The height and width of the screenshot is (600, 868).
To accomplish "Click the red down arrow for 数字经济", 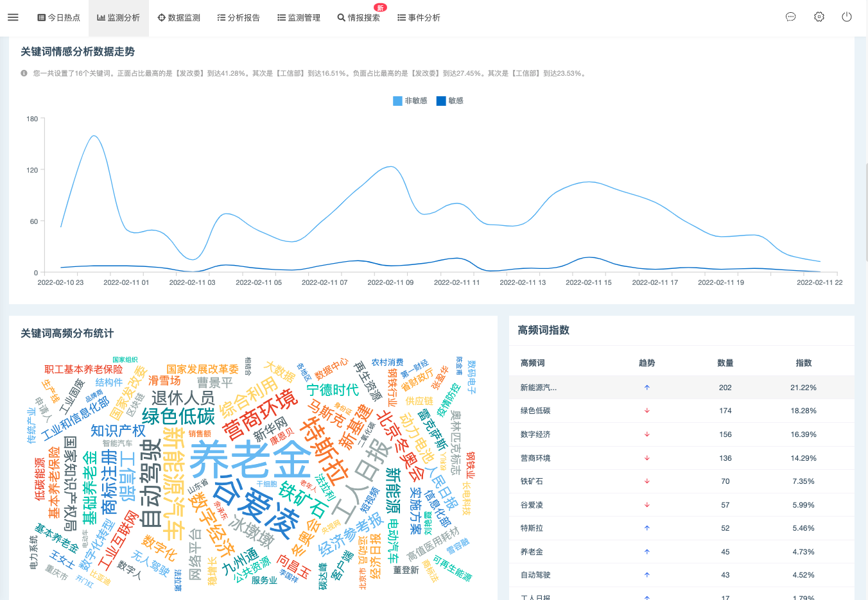I will (x=647, y=434).
